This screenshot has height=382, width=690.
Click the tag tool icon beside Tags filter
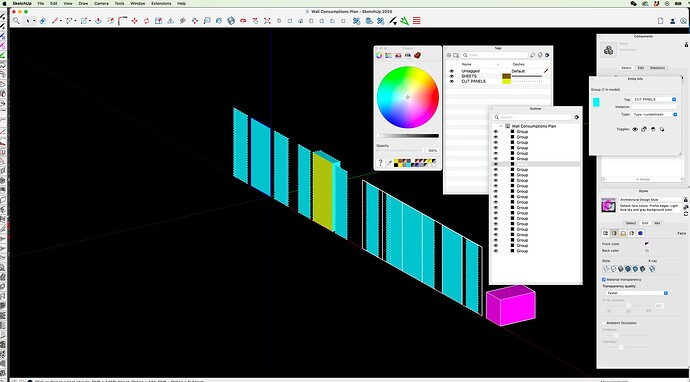pos(533,55)
